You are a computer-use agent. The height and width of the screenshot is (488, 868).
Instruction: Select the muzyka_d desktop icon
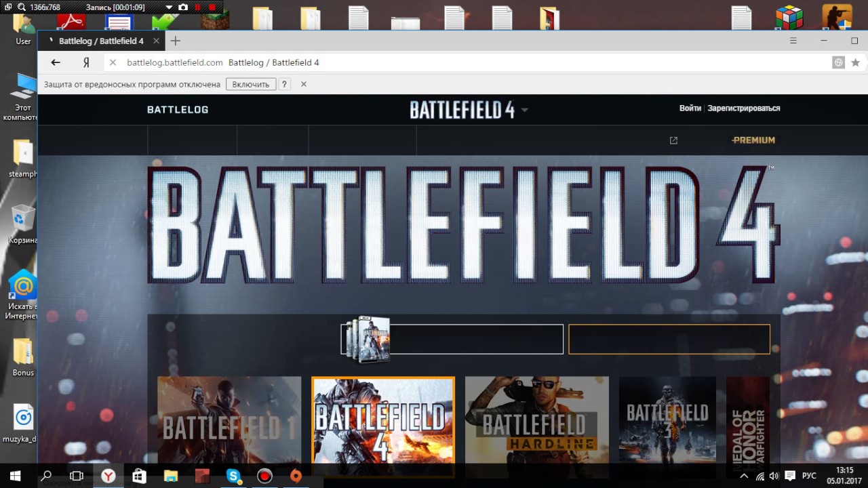pos(23,424)
